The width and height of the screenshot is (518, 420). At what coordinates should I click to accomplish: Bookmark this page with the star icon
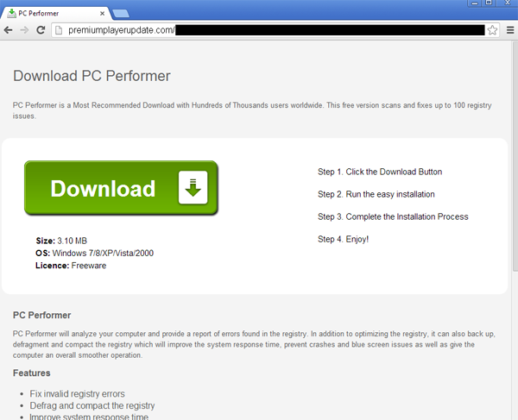pyautogui.click(x=492, y=30)
